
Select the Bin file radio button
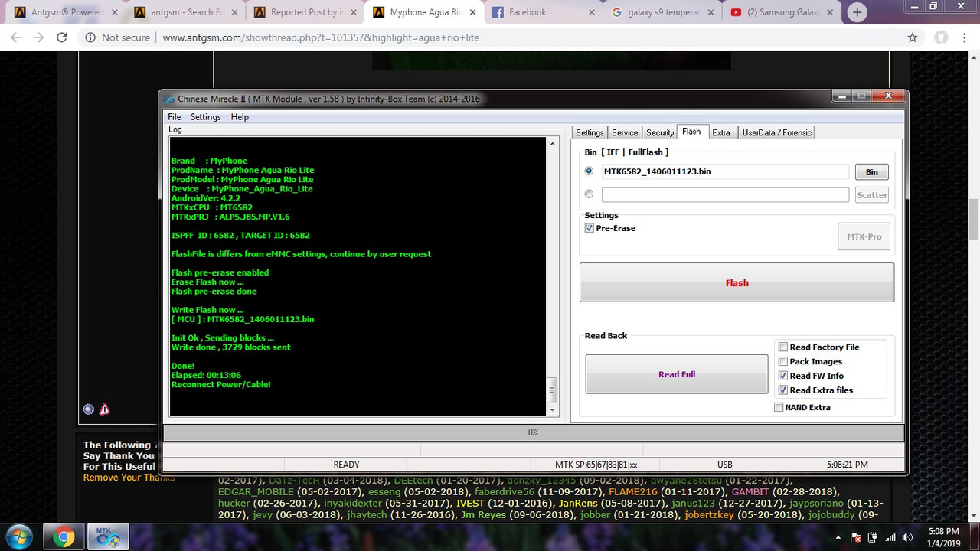coord(589,171)
